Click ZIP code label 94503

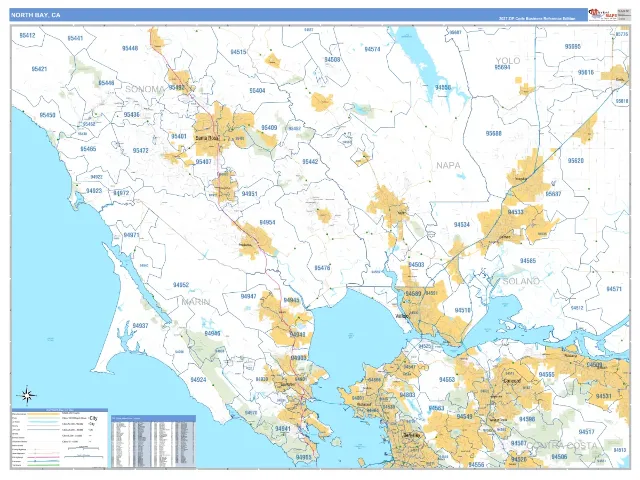pos(416,265)
